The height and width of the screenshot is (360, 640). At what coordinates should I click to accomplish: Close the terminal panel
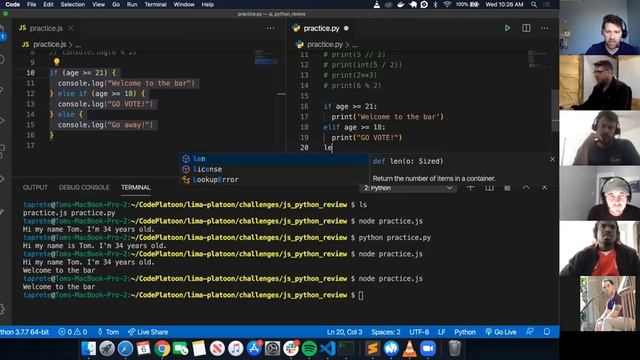544,188
